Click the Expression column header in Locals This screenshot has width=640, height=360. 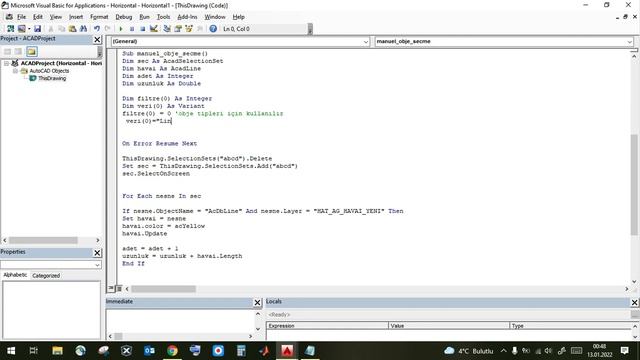327,326
